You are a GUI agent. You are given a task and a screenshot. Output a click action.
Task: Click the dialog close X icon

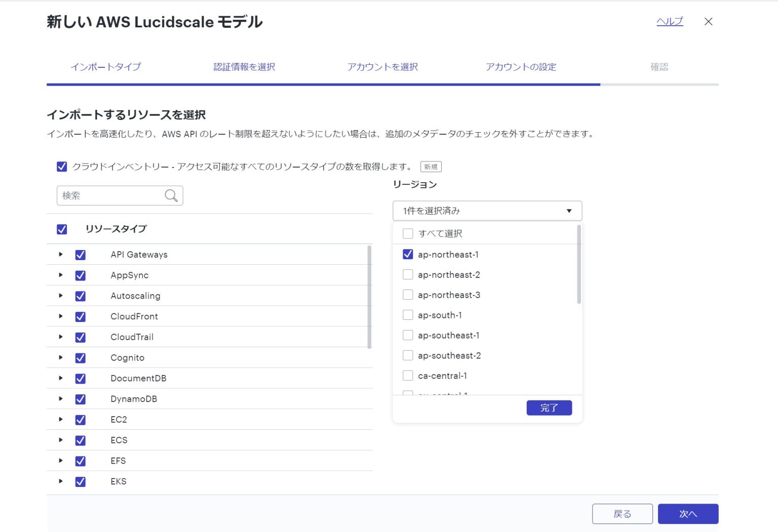point(708,21)
